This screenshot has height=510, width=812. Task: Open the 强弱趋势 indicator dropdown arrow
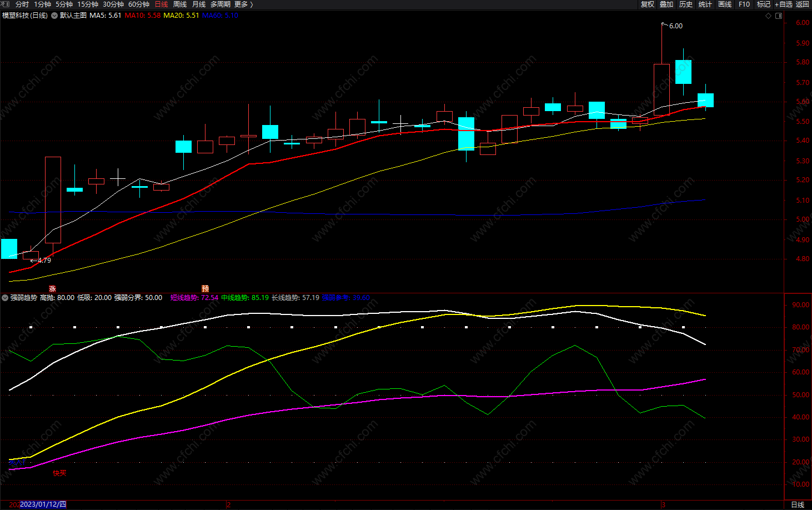5,298
